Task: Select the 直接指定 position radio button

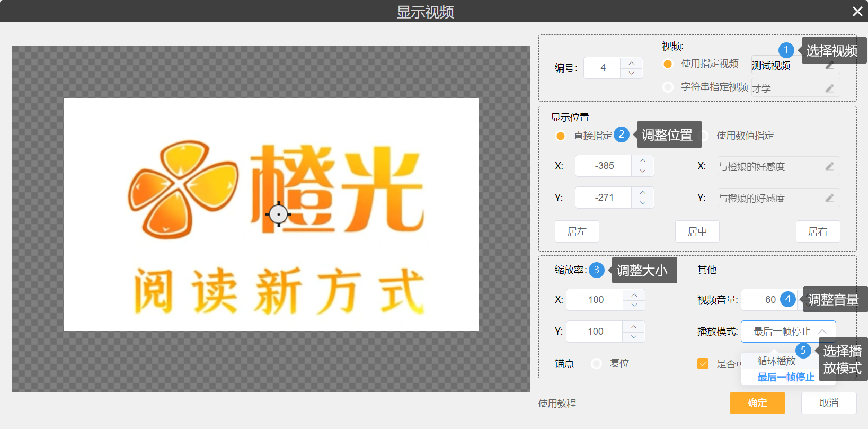Action: [x=560, y=136]
